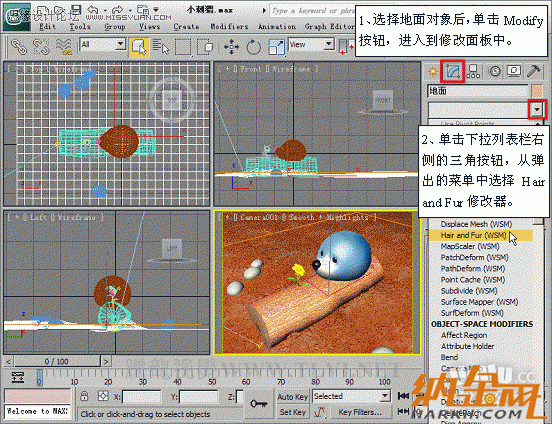
Task: Open the Display command panel tab
Action: tap(514, 71)
